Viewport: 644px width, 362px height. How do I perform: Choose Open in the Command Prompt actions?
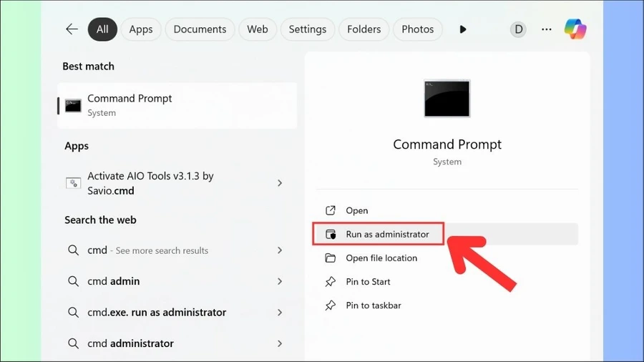point(447,210)
